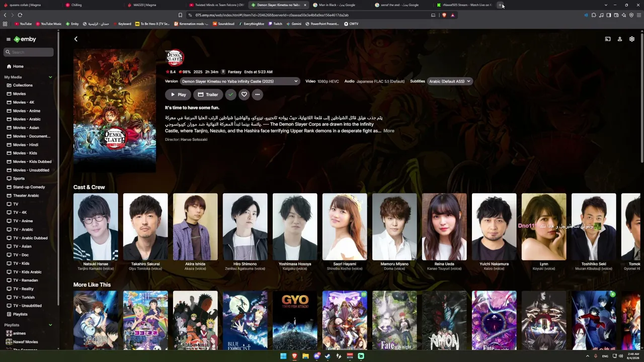Open the Sports library
This screenshot has width=644, height=362.
[19, 178]
